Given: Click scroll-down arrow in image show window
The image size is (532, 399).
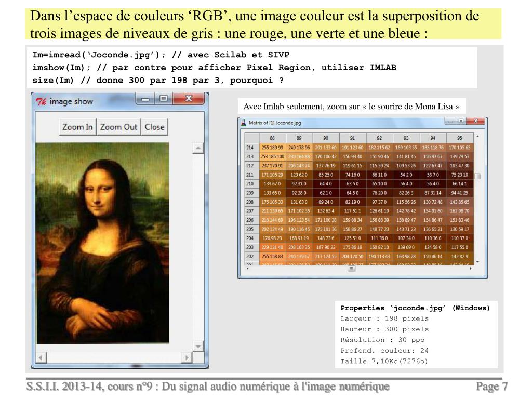Looking at the screenshot, I should (x=198, y=347).
